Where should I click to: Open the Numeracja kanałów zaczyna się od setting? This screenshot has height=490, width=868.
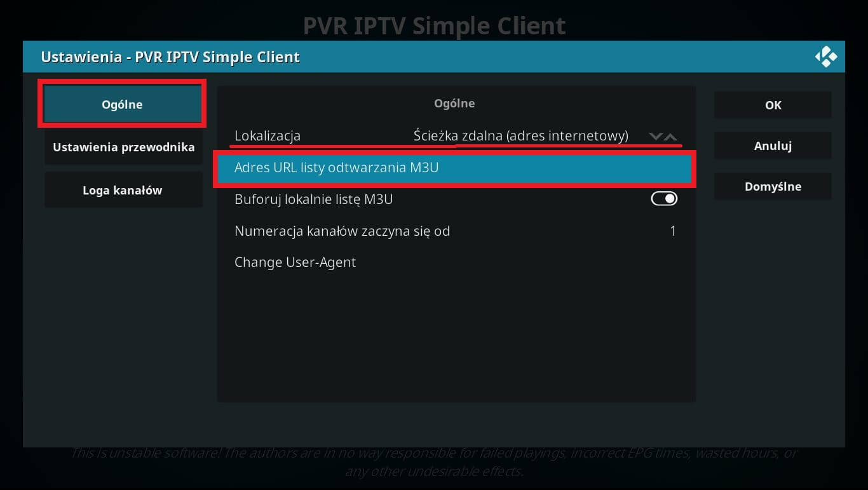tap(455, 231)
